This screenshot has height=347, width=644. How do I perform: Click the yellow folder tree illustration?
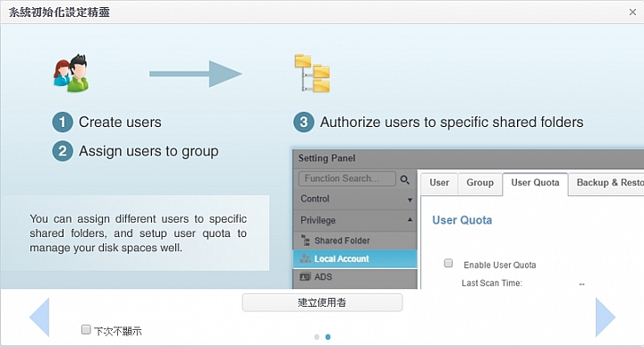pos(312,73)
